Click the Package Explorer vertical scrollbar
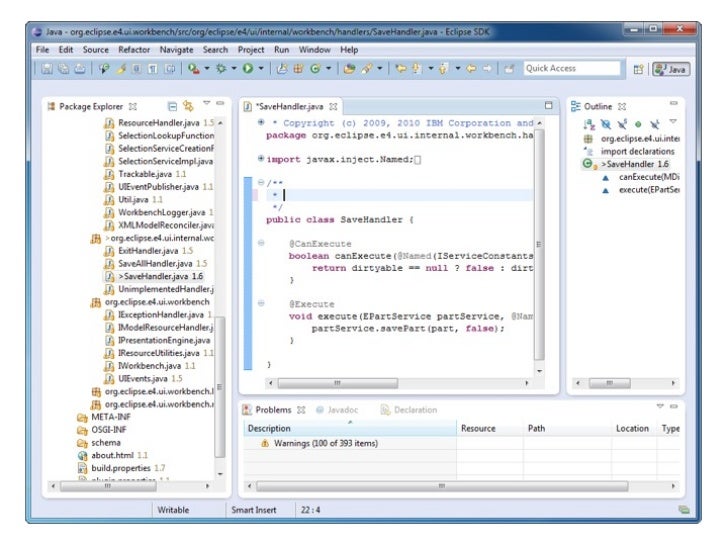Image resolution: width=728 pixels, height=546 pixels. [x=220, y=386]
